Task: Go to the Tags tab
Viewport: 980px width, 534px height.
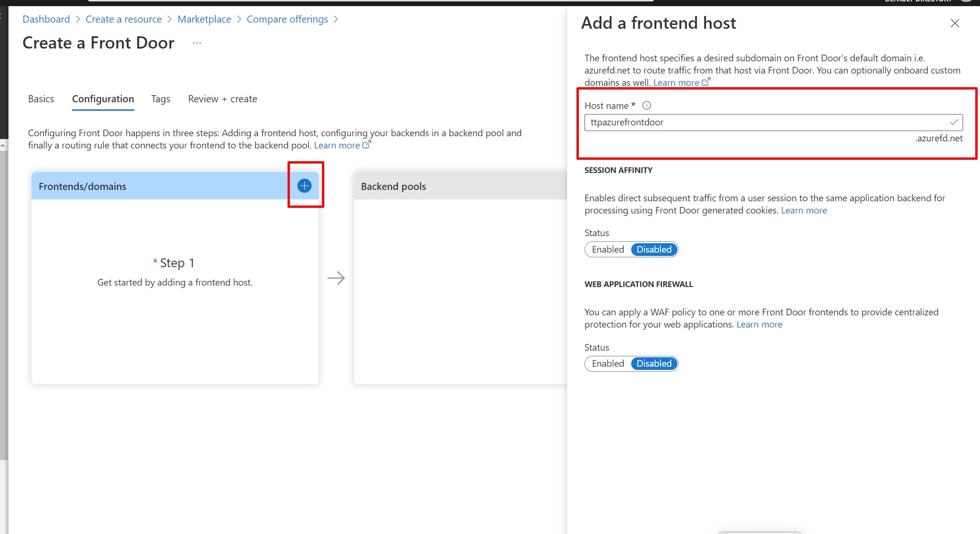Action: pos(161,99)
